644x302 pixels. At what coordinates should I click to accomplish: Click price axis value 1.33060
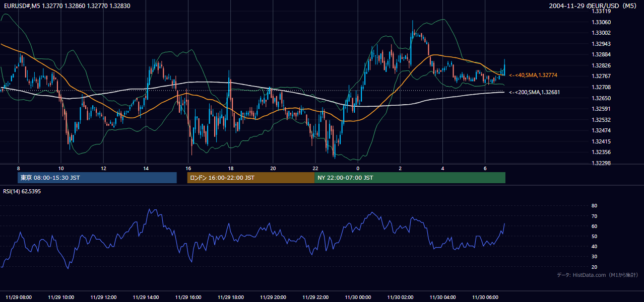point(602,22)
